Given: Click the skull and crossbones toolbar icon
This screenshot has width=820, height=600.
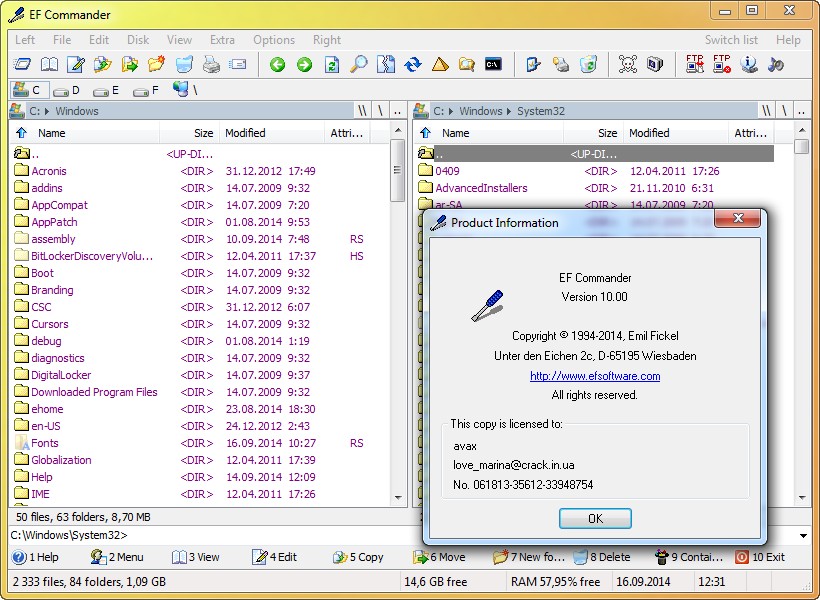Looking at the screenshot, I should tap(628, 64).
